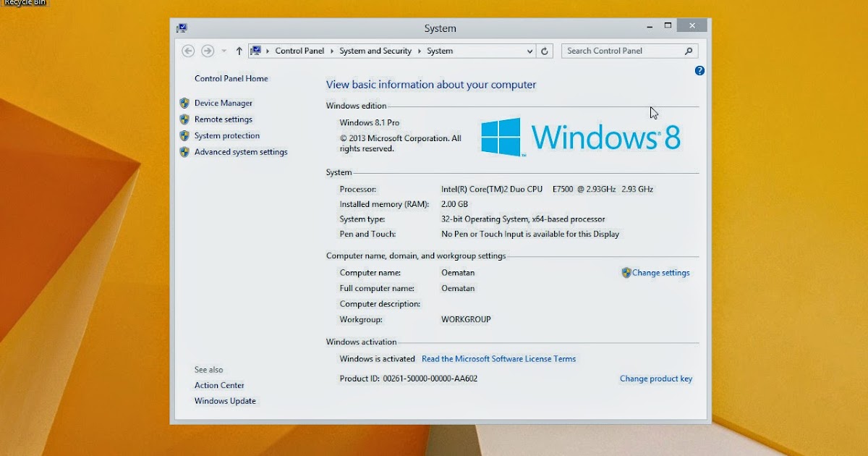
Task: Click Change settings for computer name
Action: pyautogui.click(x=661, y=273)
